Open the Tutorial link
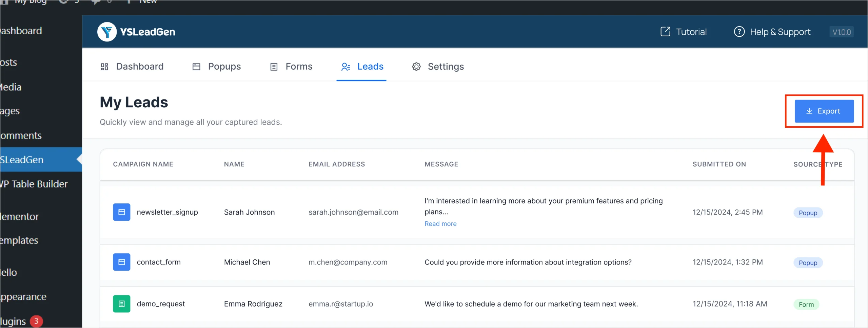868x328 pixels. coord(684,32)
